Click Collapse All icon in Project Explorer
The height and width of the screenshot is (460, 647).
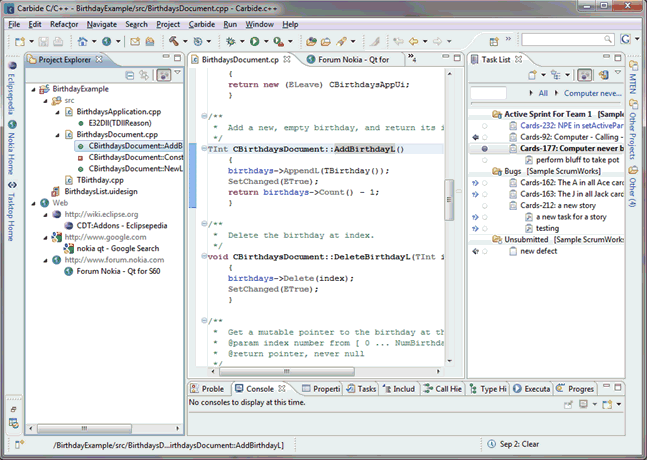click(131, 75)
